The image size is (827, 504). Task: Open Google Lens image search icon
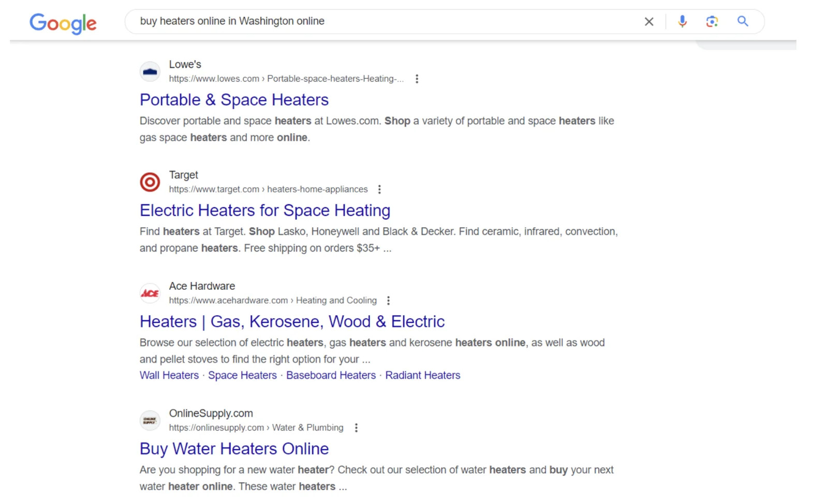click(x=712, y=21)
